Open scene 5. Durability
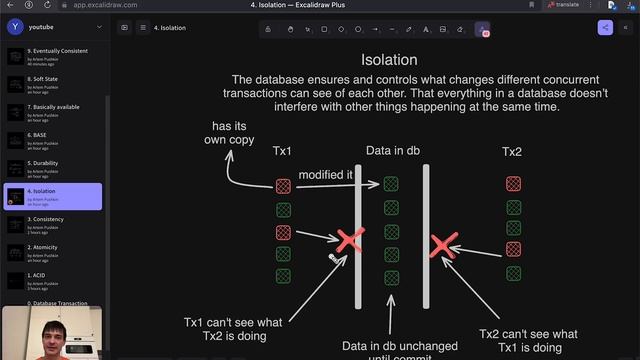This screenshot has width=640, height=360. point(53,169)
